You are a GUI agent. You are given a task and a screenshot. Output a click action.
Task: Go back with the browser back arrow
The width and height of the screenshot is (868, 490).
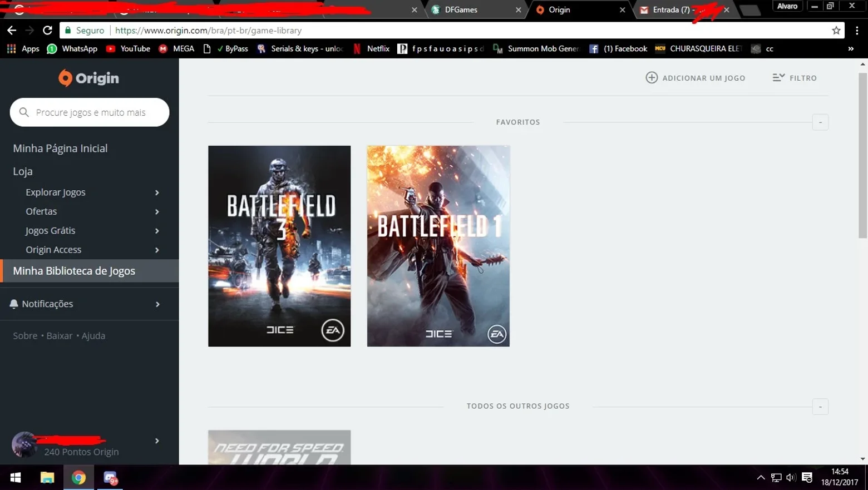point(12,31)
